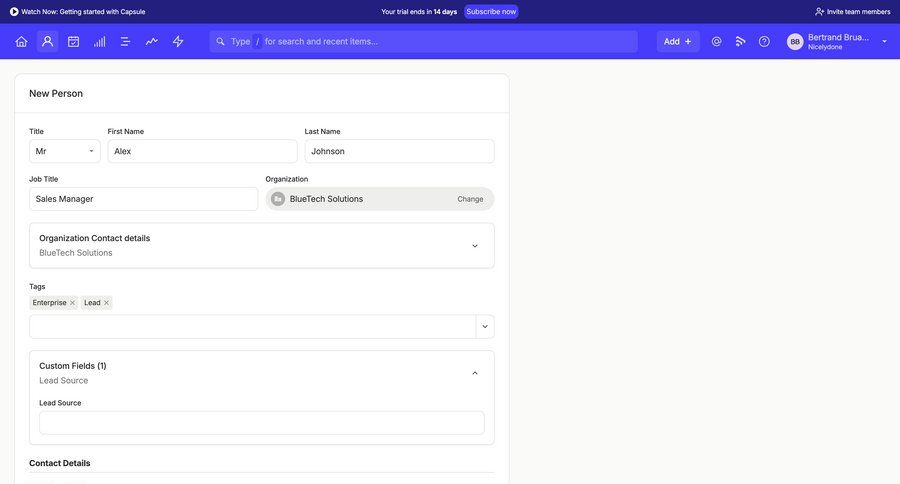This screenshot has width=900, height=484.
Task: Open the Title dropdown showing Mr
Action: [64, 151]
